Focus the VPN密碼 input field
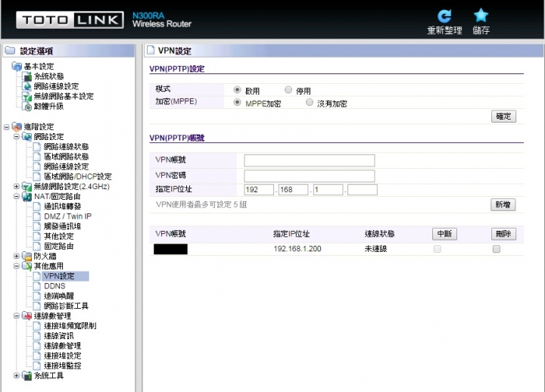545x392 pixels. [310, 176]
